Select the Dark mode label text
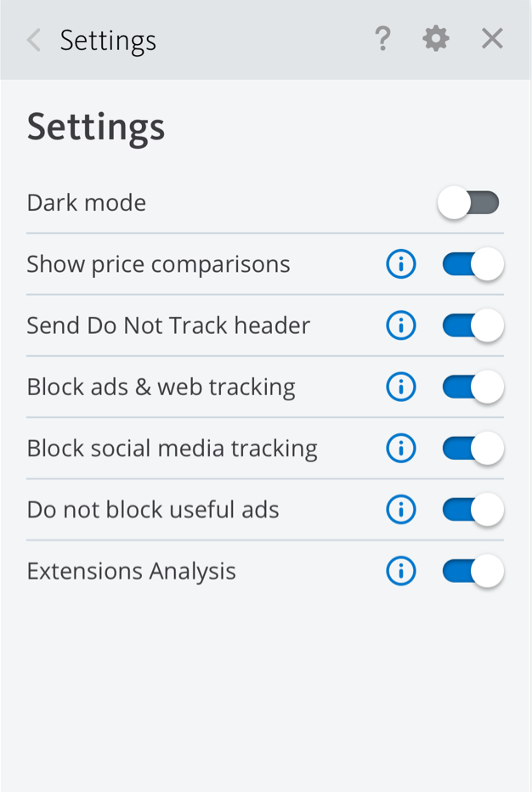This screenshot has height=792, width=532. [86, 202]
